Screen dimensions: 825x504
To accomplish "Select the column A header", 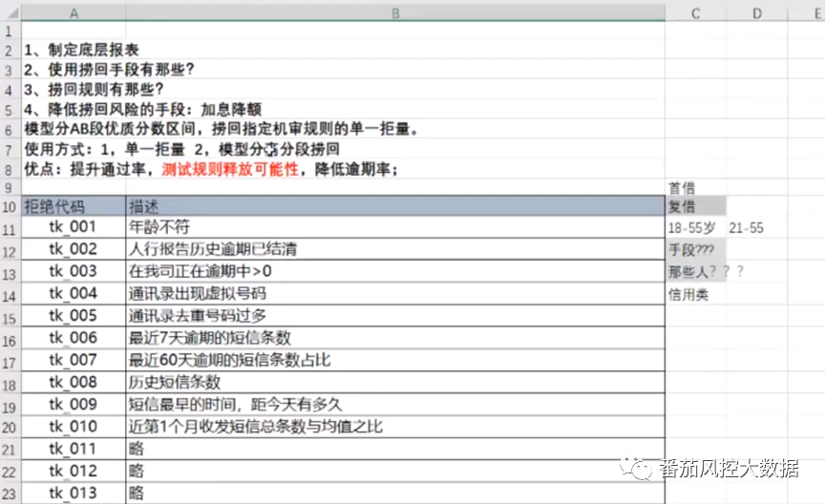I will coord(74,12).
